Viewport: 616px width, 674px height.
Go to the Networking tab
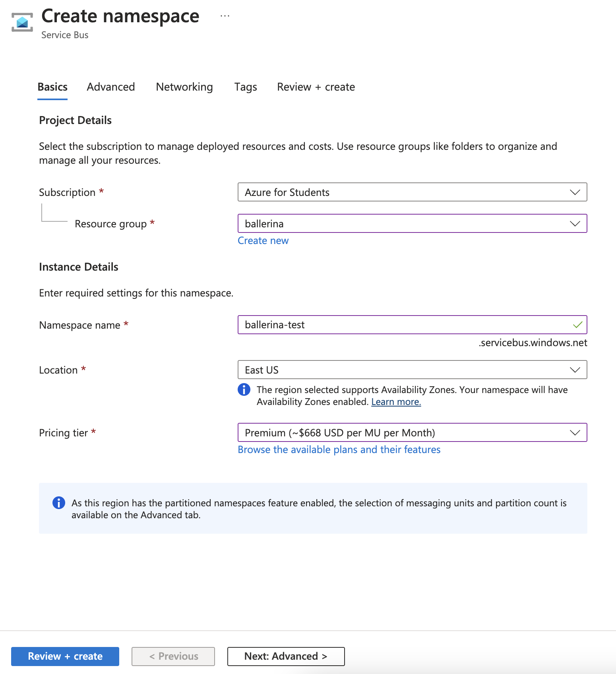pos(184,87)
